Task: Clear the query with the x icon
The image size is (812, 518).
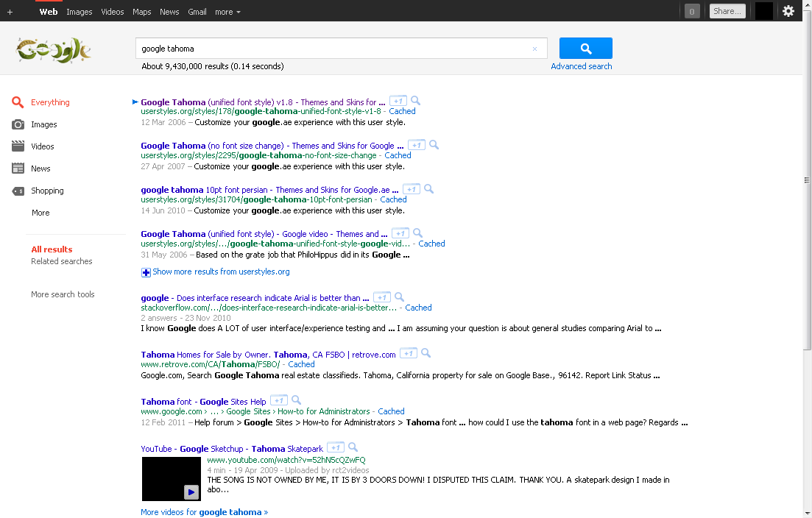Action: coord(534,48)
